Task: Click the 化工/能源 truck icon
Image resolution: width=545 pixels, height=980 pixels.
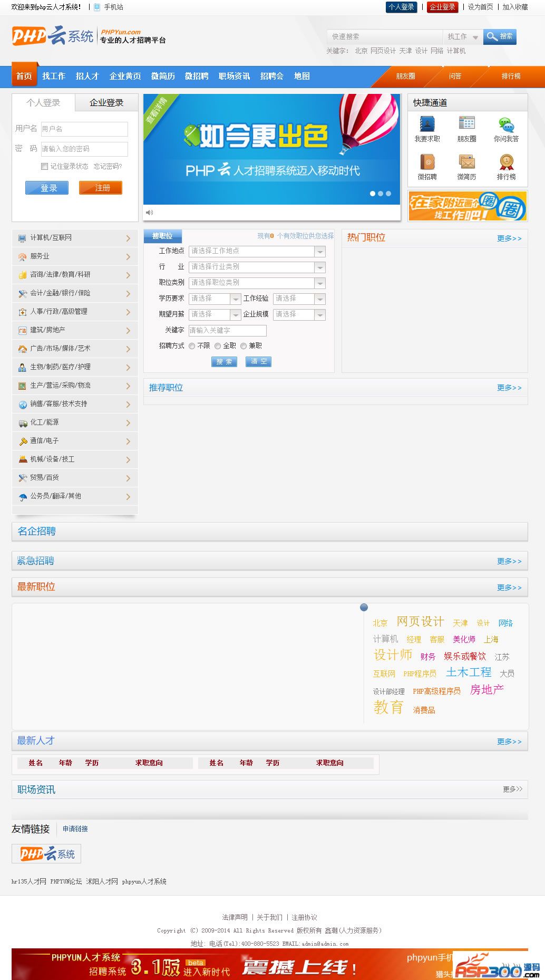Action: [x=22, y=423]
